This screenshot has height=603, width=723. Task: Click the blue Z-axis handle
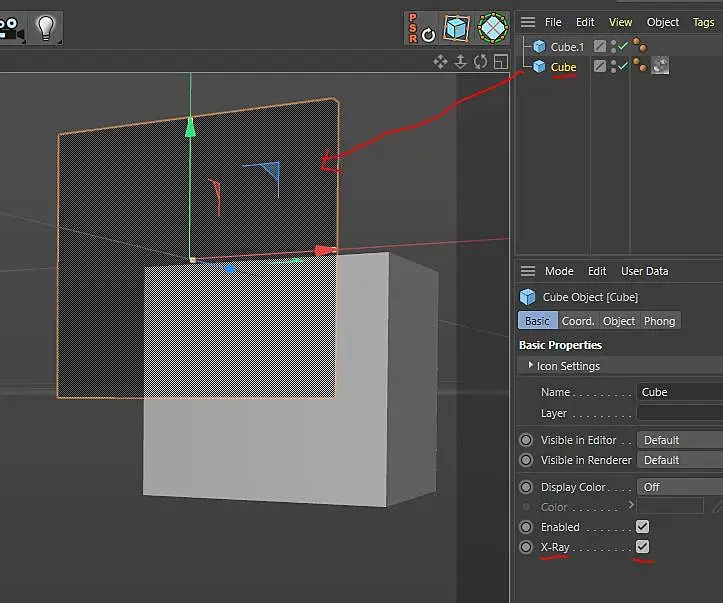pos(230,269)
